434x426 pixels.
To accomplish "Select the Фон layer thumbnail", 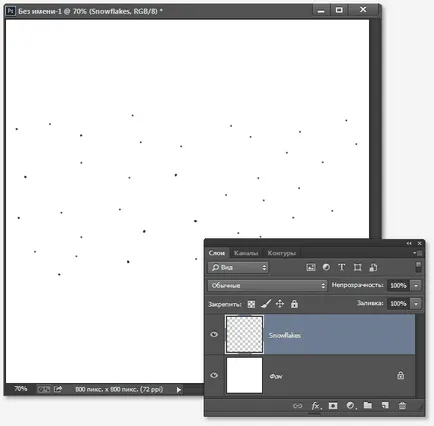I will click(244, 375).
